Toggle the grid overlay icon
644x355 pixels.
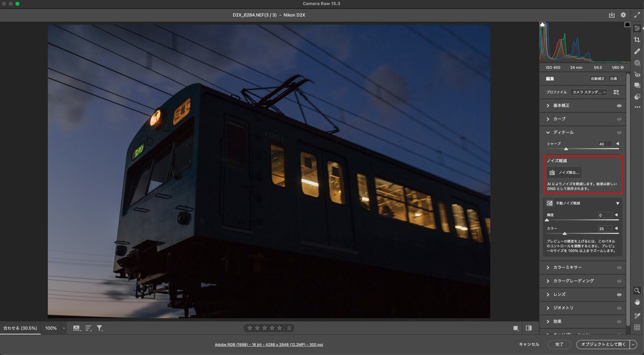click(x=637, y=328)
